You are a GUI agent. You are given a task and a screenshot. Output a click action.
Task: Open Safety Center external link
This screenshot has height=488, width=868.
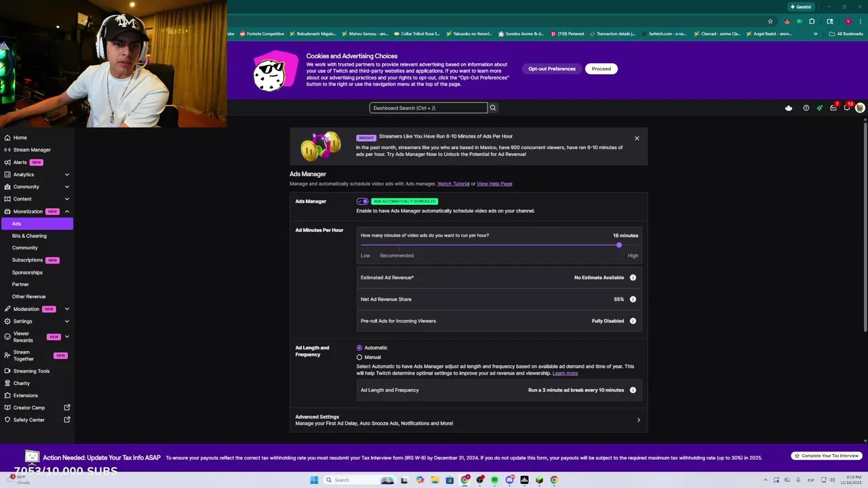(x=67, y=420)
